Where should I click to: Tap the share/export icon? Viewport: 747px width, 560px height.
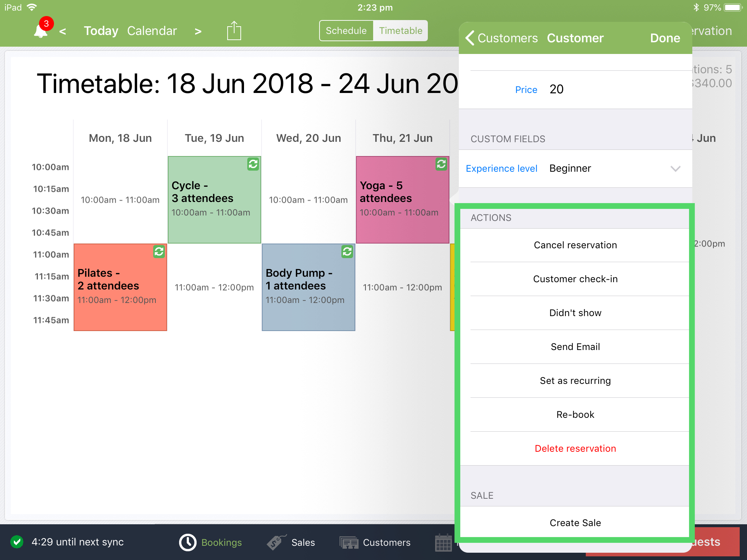coord(234,31)
